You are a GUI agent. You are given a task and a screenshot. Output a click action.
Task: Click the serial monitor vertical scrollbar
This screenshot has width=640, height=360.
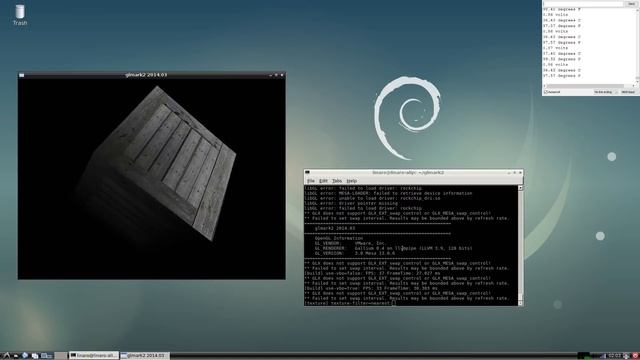tap(638, 45)
